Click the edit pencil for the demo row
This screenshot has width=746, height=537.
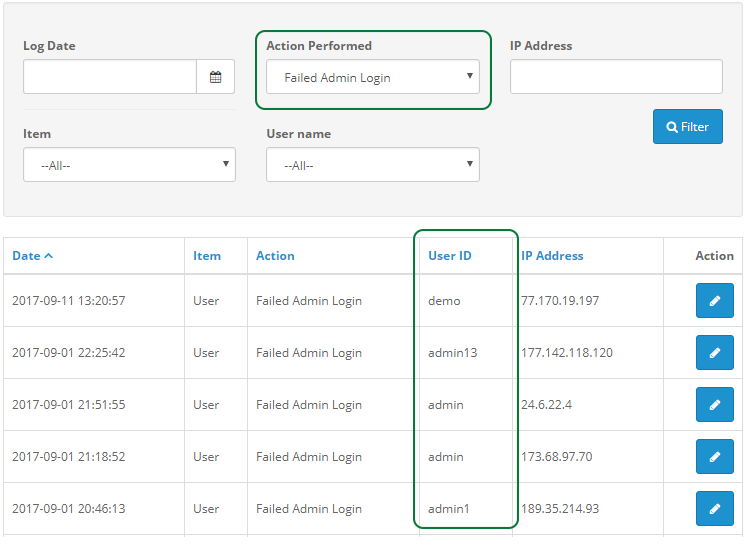[715, 301]
